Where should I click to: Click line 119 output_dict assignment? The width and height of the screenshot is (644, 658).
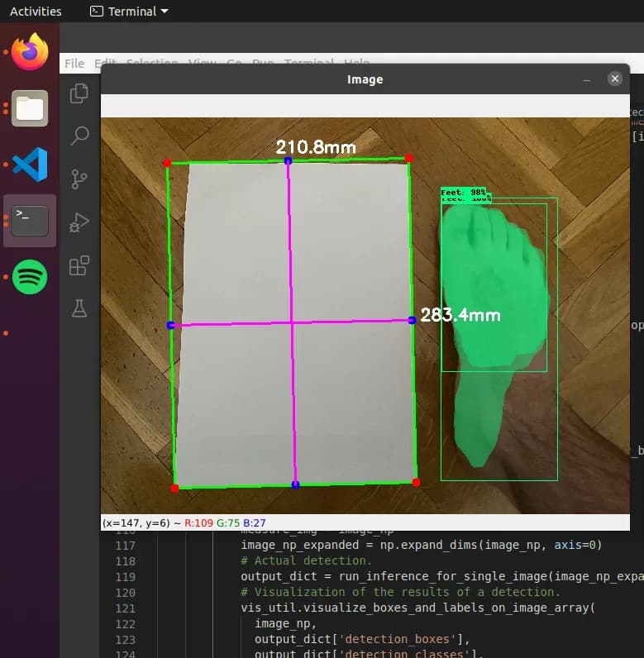(x=442, y=576)
